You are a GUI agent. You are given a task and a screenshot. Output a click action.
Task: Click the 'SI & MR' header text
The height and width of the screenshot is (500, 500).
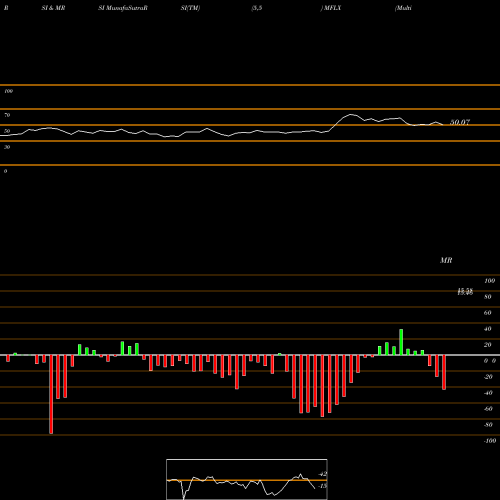tap(53, 8)
